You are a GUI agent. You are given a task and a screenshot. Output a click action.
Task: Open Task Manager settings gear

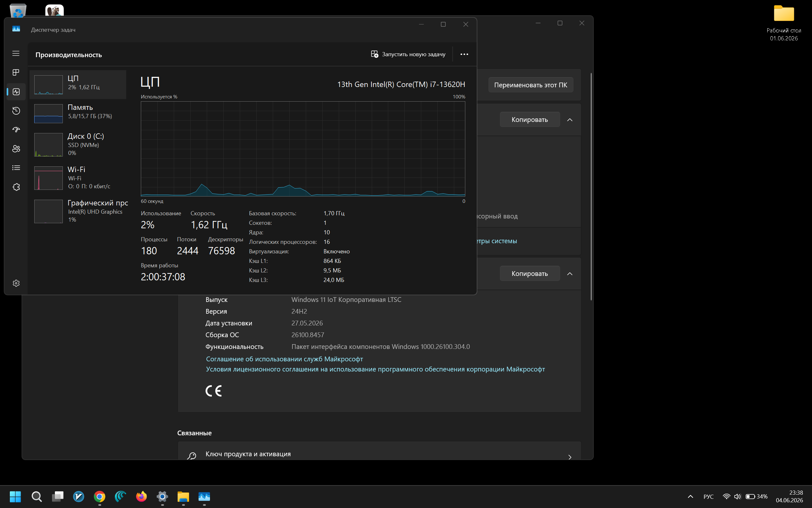tap(16, 283)
